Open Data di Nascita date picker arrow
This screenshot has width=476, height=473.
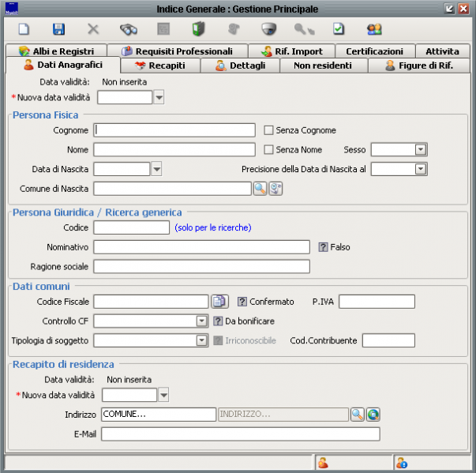[x=156, y=169]
